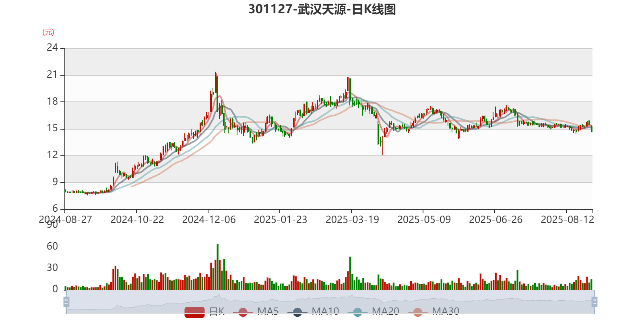Click the price axis label 18
The image size is (644, 322).
pyautogui.click(x=52, y=101)
